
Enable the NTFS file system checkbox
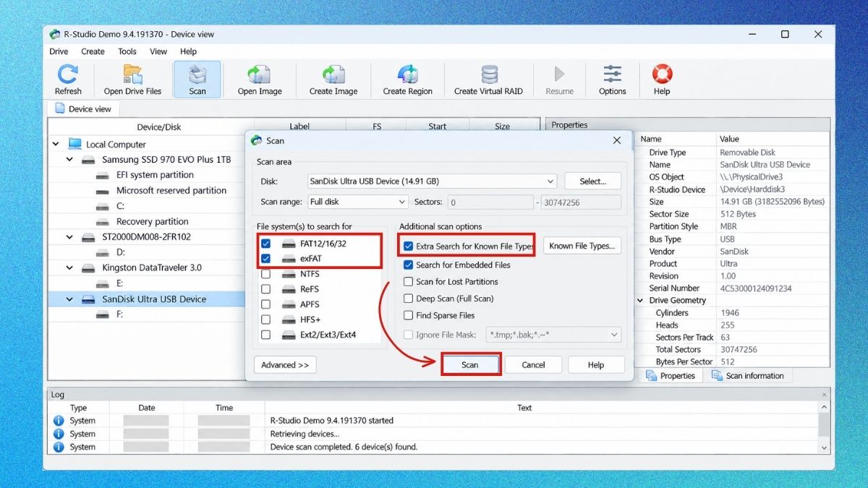coord(265,274)
